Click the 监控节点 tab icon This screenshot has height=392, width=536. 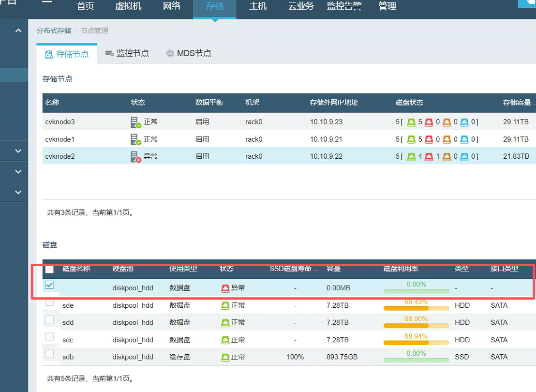click(x=110, y=54)
